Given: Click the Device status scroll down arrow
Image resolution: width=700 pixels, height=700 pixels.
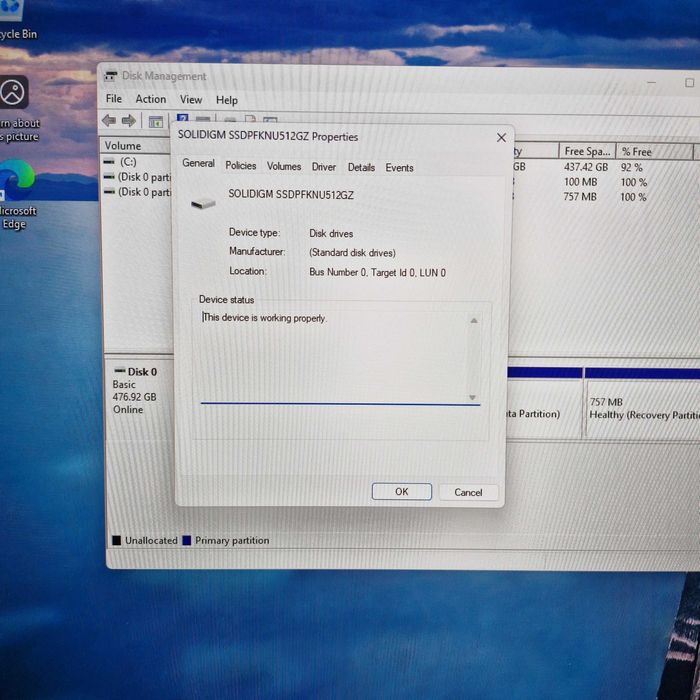Looking at the screenshot, I should click(473, 397).
